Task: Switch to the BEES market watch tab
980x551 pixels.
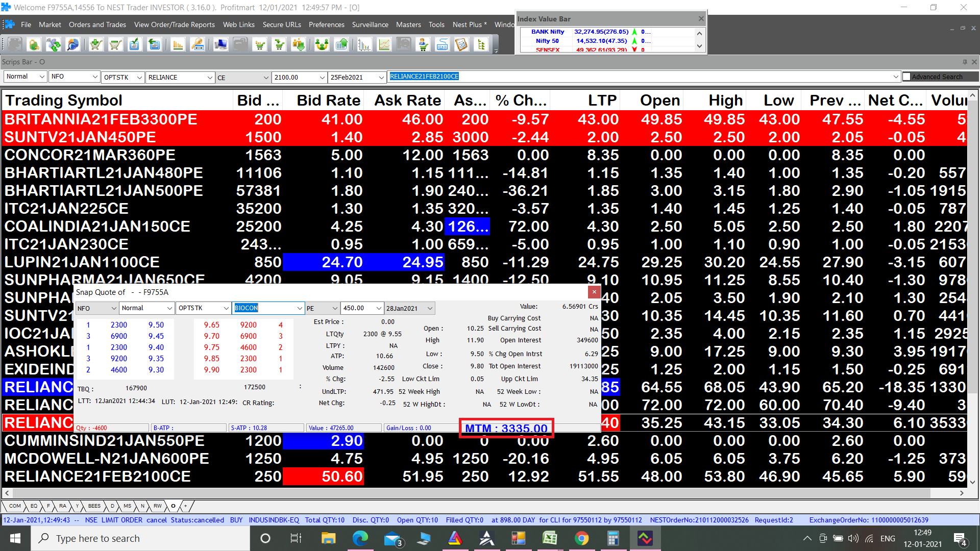Action: [94, 506]
